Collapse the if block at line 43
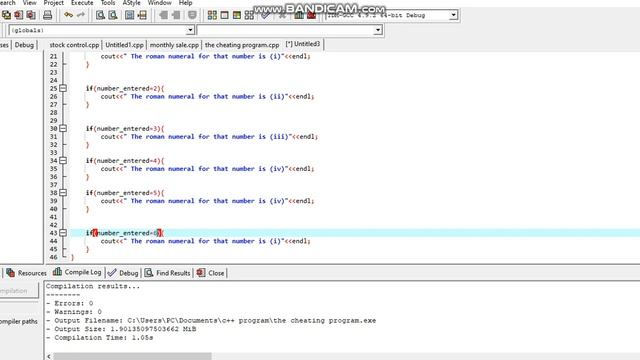Screen dimensions: 640x360 63,233
